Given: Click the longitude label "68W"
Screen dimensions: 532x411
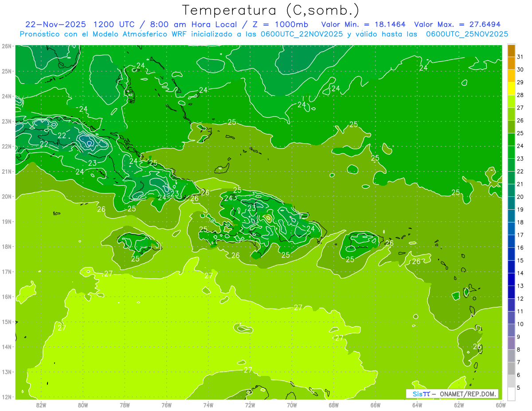Looking at the screenshot, I should 334,405.
